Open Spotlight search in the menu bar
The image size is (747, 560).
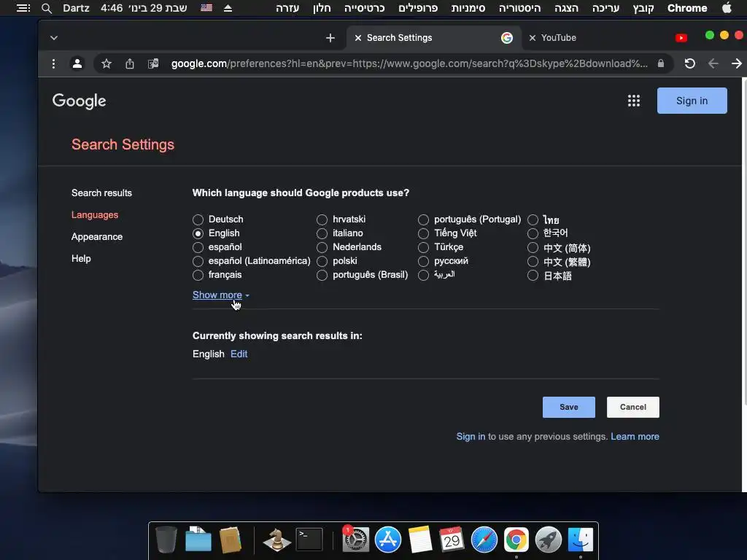46,8
